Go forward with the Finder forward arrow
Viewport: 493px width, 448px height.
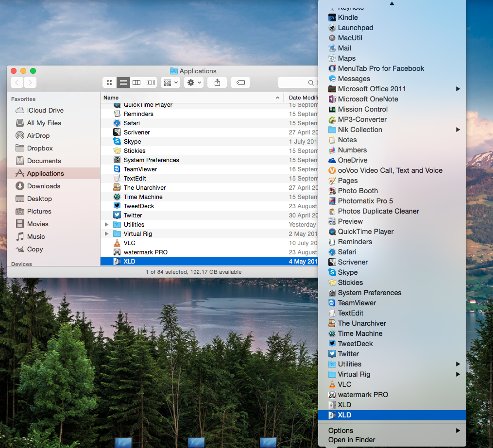pyautogui.click(x=30, y=83)
